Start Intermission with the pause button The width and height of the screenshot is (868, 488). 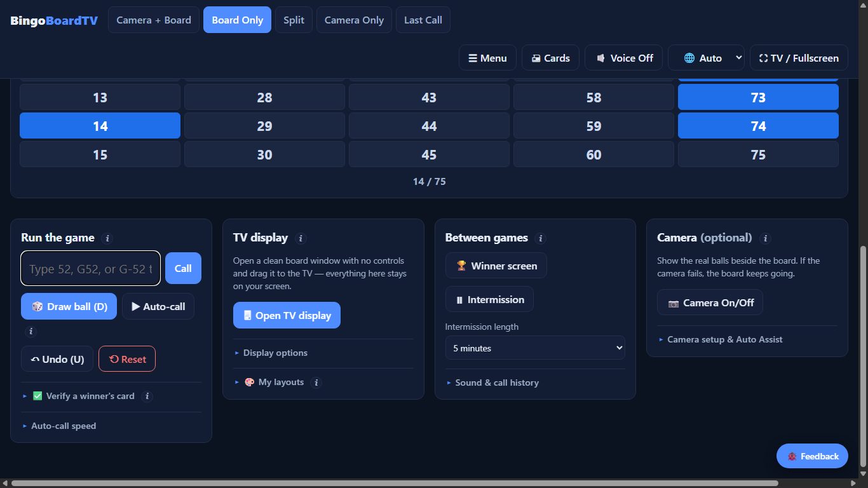[489, 299]
